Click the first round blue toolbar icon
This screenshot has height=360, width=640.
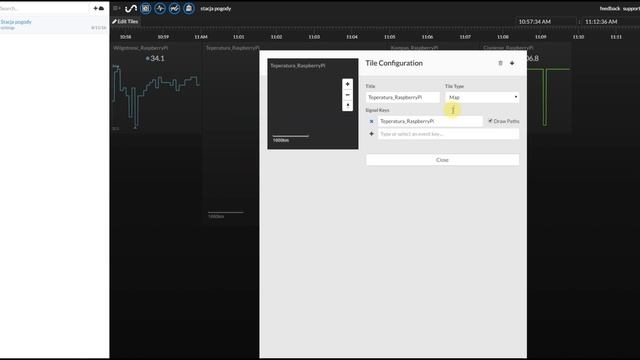click(146, 9)
